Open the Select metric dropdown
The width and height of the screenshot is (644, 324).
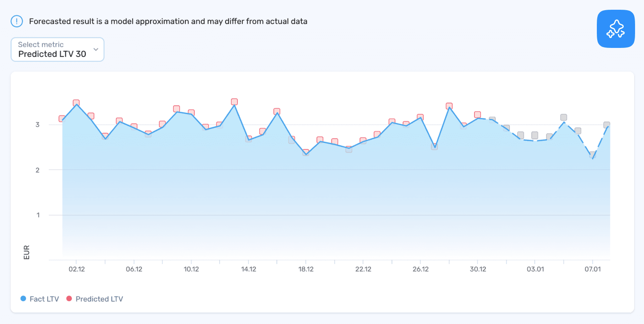(57, 49)
